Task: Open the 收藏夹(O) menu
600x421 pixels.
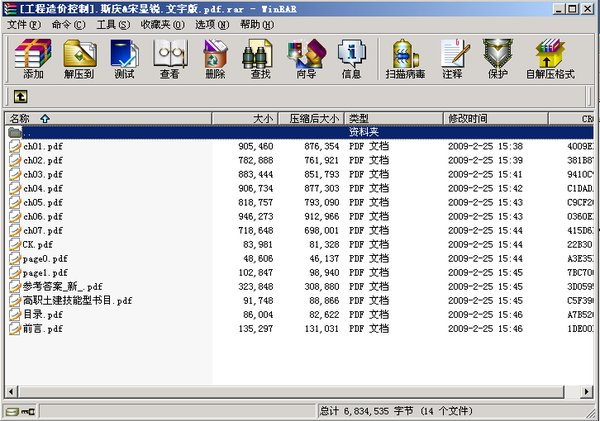Action: pos(163,25)
